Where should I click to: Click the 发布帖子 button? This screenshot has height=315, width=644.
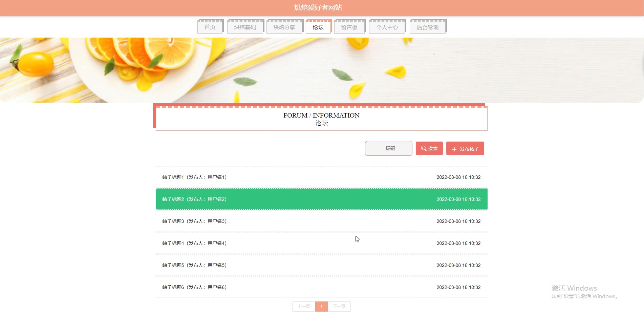point(465,148)
